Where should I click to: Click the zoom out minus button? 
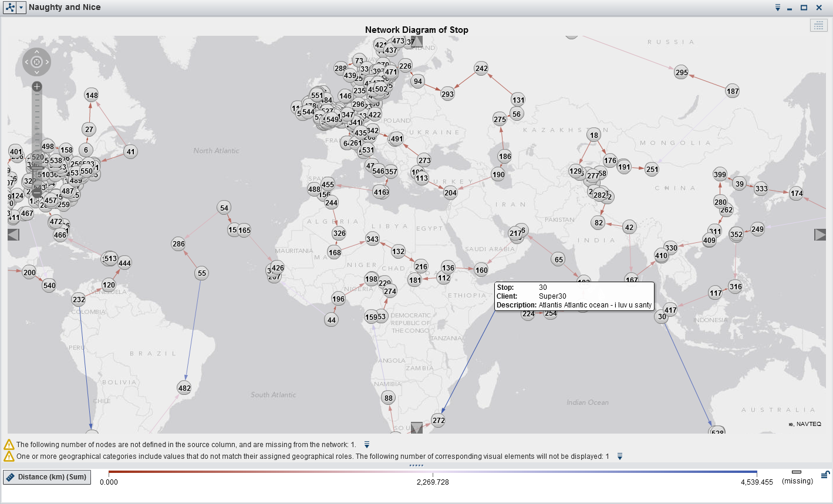tap(37, 192)
